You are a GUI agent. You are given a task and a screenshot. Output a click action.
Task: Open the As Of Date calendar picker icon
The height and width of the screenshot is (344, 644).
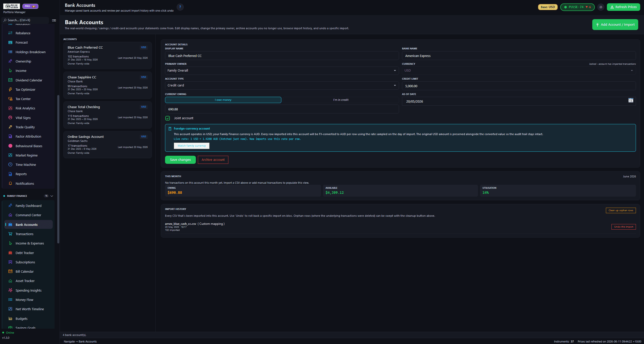[631, 101]
